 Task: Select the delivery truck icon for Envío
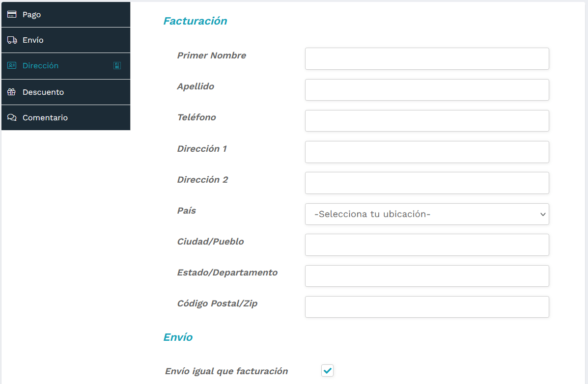click(x=12, y=40)
